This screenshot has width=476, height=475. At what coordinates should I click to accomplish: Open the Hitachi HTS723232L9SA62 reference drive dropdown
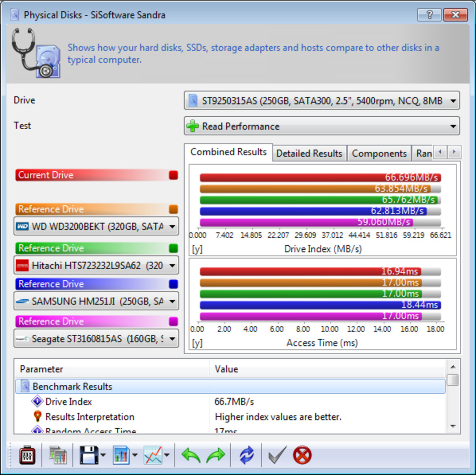coord(96,265)
